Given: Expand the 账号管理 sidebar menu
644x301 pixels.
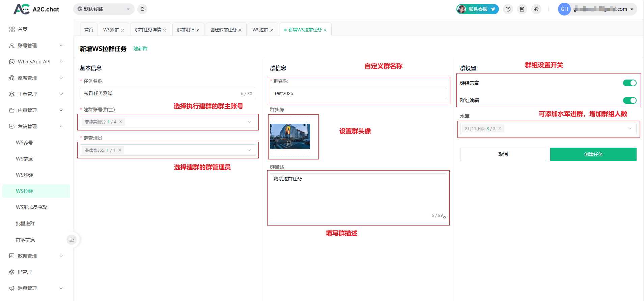Looking at the screenshot, I should (35, 46).
